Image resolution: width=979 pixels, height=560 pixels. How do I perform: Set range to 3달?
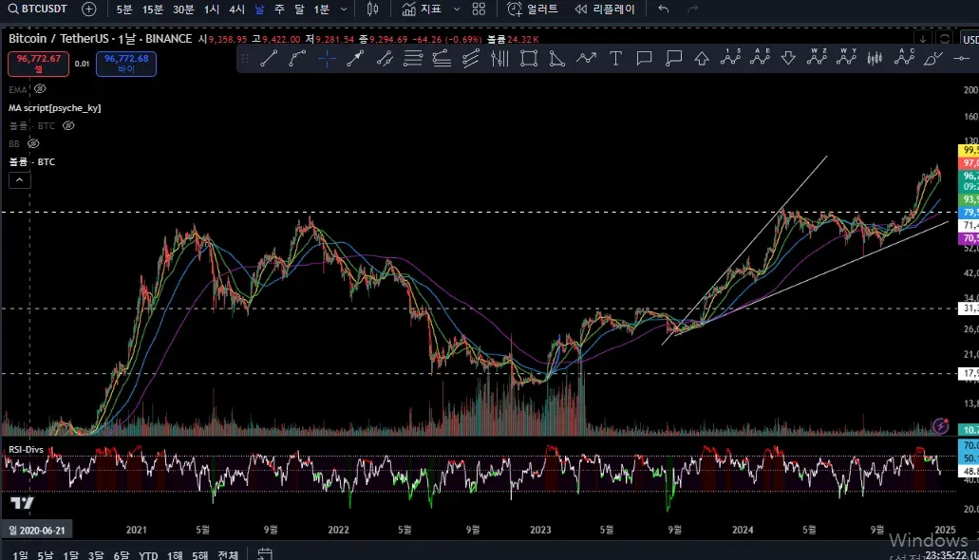[x=96, y=554]
